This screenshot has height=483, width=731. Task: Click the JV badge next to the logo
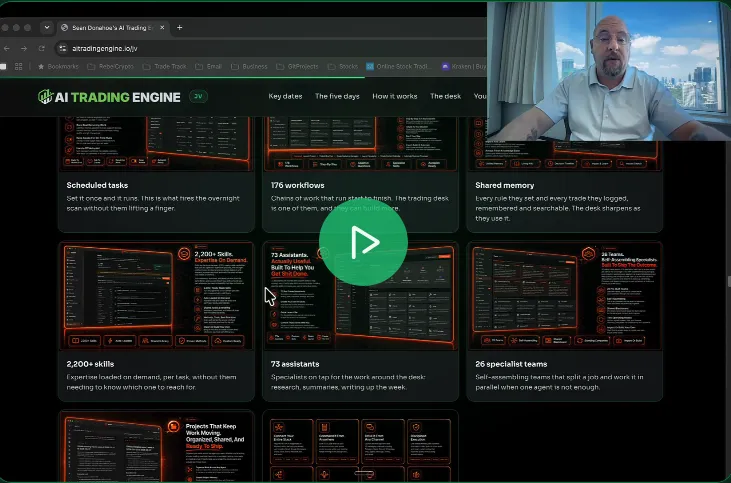pos(198,97)
